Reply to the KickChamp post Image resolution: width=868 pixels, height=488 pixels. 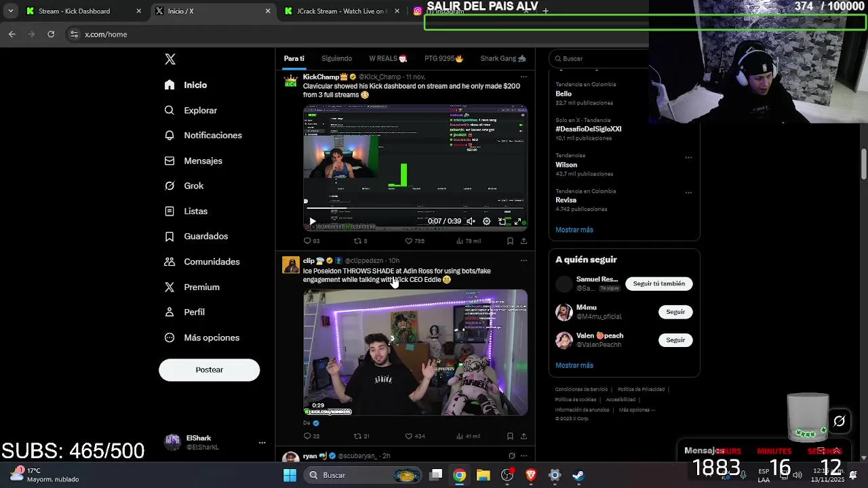point(311,241)
